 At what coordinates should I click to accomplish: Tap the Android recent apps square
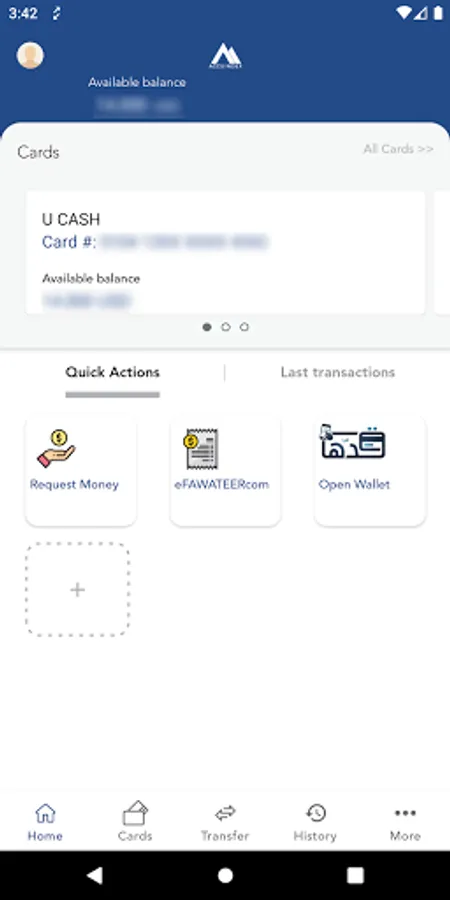tap(355, 875)
